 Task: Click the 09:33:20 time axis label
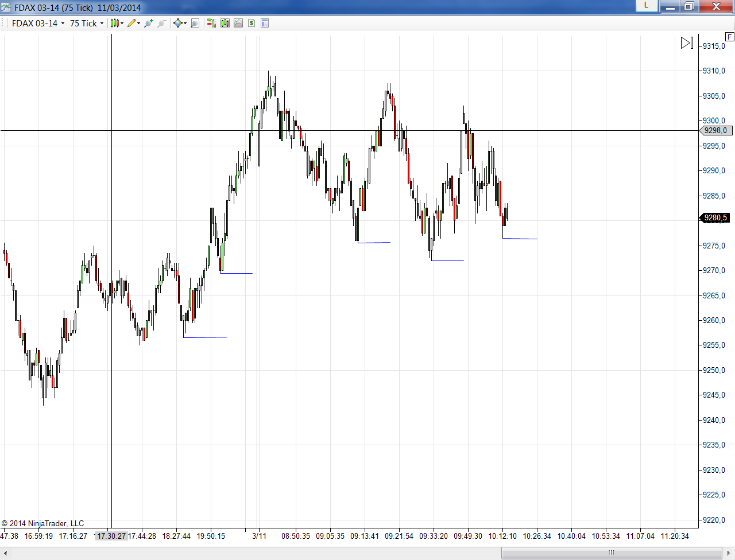pos(434,536)
